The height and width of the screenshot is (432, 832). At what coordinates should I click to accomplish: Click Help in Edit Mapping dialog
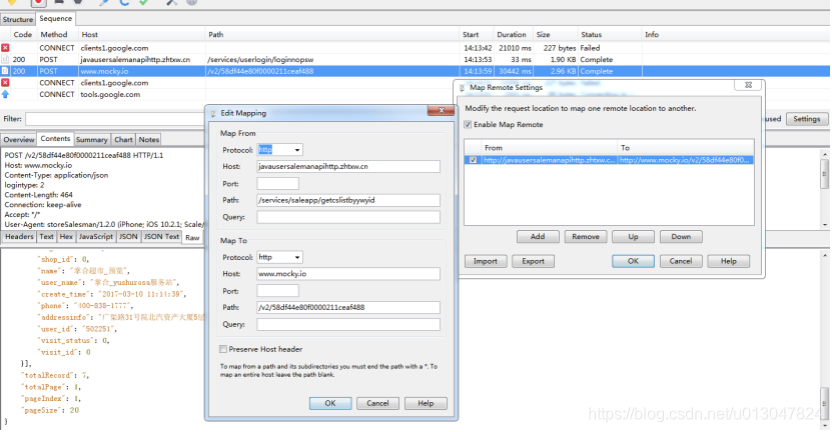click(426, 403)
